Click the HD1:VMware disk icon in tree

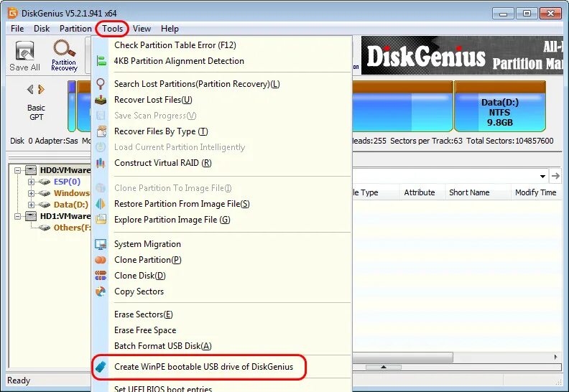[30, 216]
